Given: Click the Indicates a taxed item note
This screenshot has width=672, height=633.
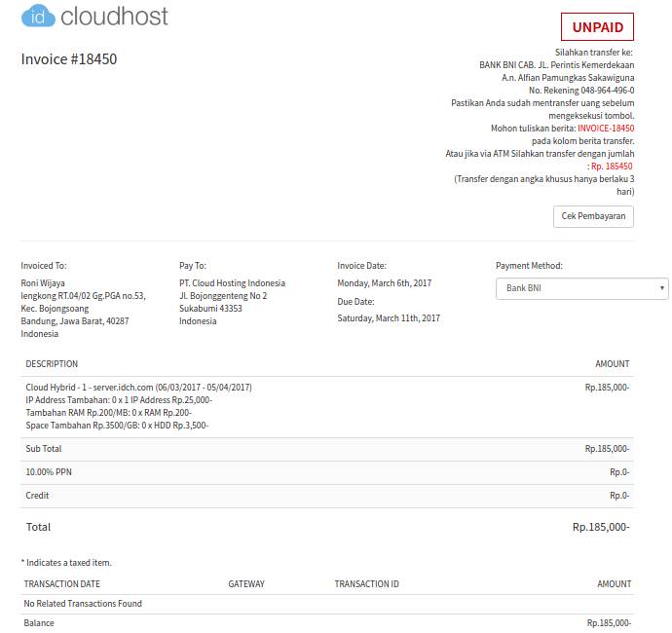Looking at the screenshot, I should click(x=66, y=563).
